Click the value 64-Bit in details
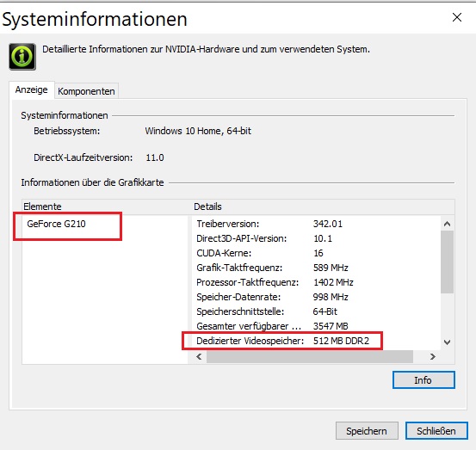Image resolution: width=476 pixels, height=450 pixels. pyautogui.click(x=325, y=311)
